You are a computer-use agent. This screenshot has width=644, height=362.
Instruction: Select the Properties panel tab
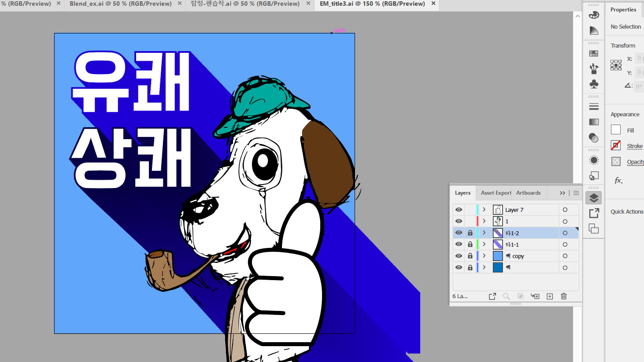pyautogui.click(x=623, y=10)
